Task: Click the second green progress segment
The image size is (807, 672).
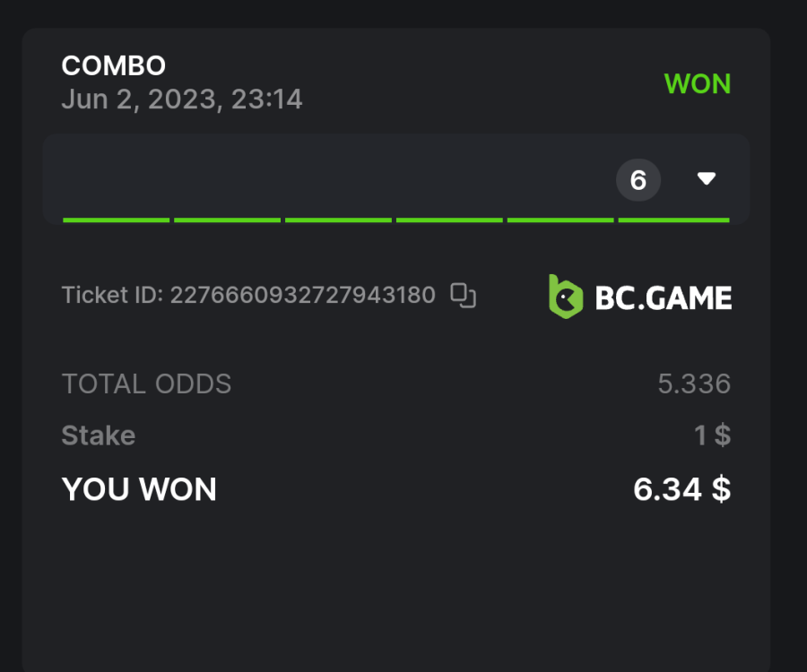Action: [227, 220]
